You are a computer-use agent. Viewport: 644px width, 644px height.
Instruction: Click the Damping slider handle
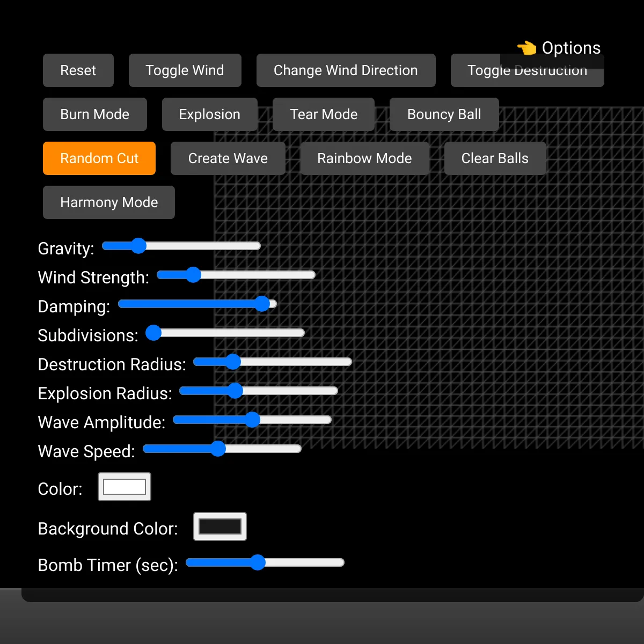pyautogui.click(x=262, y=304)
